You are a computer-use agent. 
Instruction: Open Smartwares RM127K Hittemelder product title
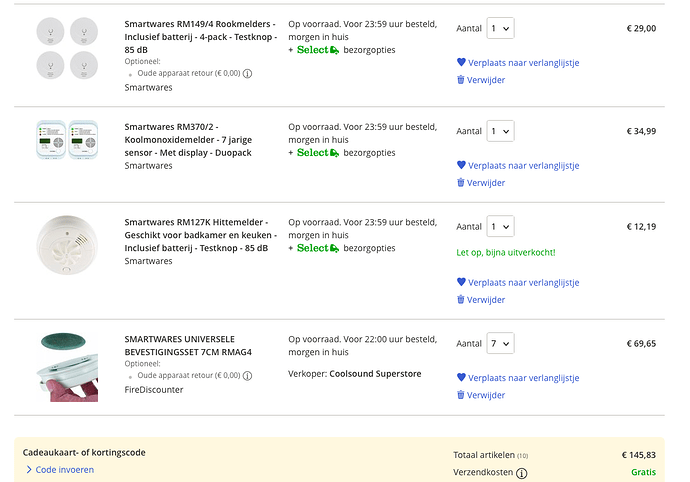(200, 235)
